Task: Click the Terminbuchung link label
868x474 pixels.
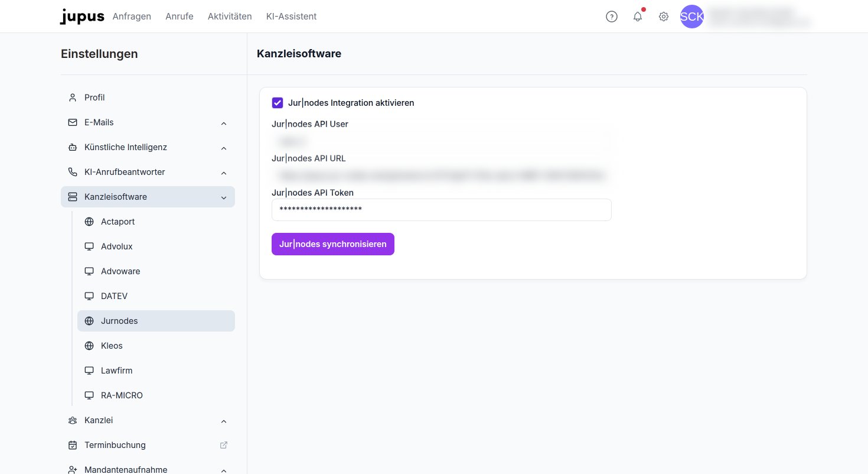Action: pos(115,445)
